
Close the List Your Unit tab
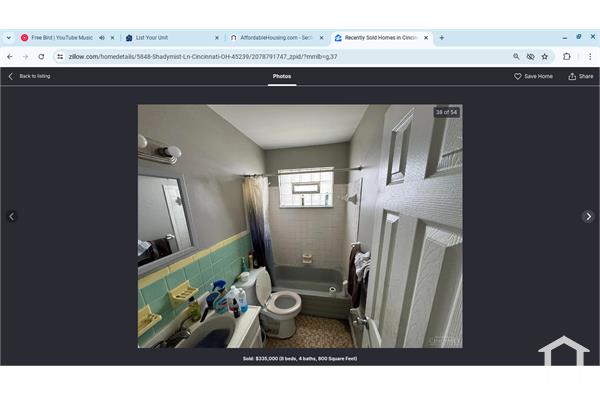(x=217, y=38)
